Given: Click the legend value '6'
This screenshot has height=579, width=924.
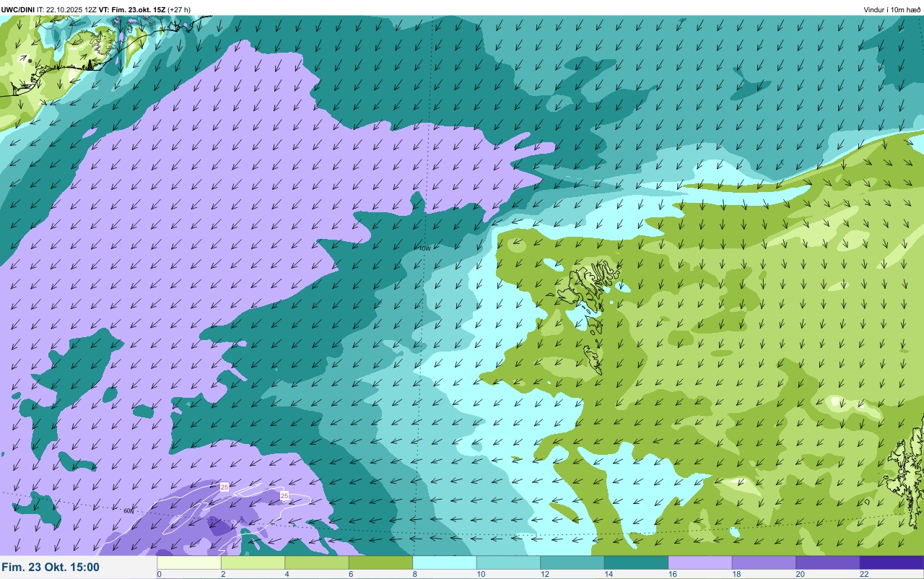Looking at the screenshot, I should pyautogui.click(x=351, y=574).
